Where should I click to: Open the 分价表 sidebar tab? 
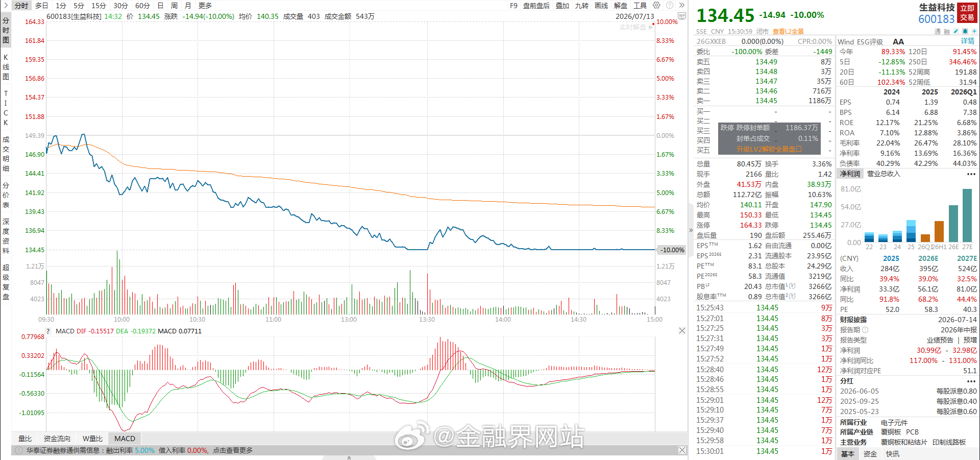click(6, 195)
